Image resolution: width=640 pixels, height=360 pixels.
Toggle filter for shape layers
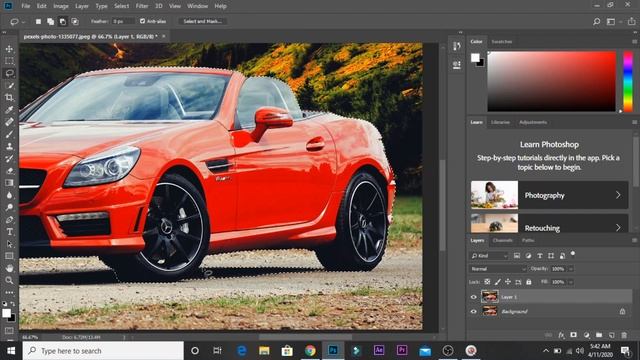click(x=551, y=256)
